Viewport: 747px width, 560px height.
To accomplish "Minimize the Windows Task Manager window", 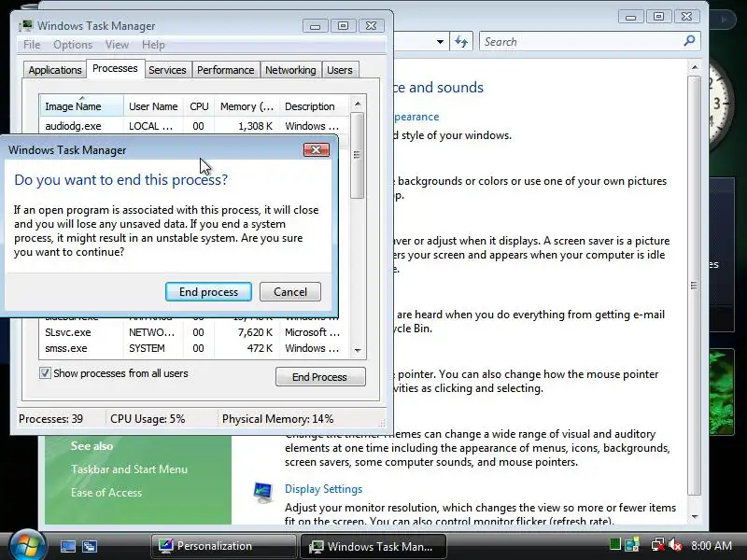I will coord(315,26).
